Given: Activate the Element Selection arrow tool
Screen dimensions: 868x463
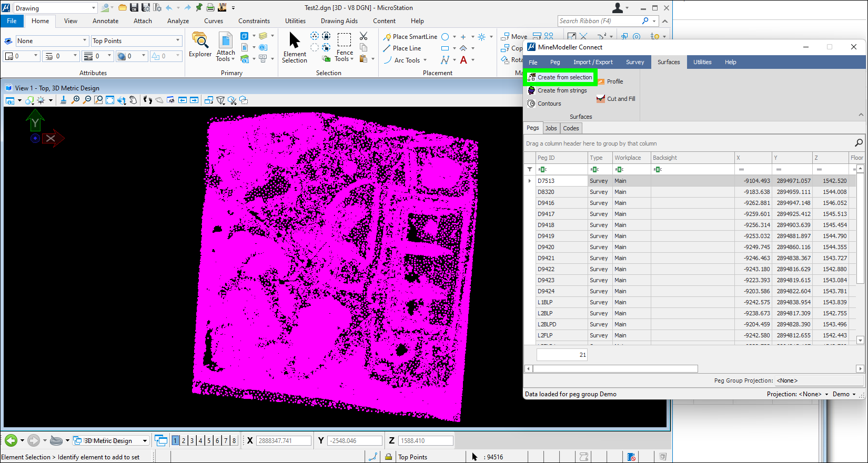Looking at the screenshot, I should pyautogui.click(x=294, y=47).
